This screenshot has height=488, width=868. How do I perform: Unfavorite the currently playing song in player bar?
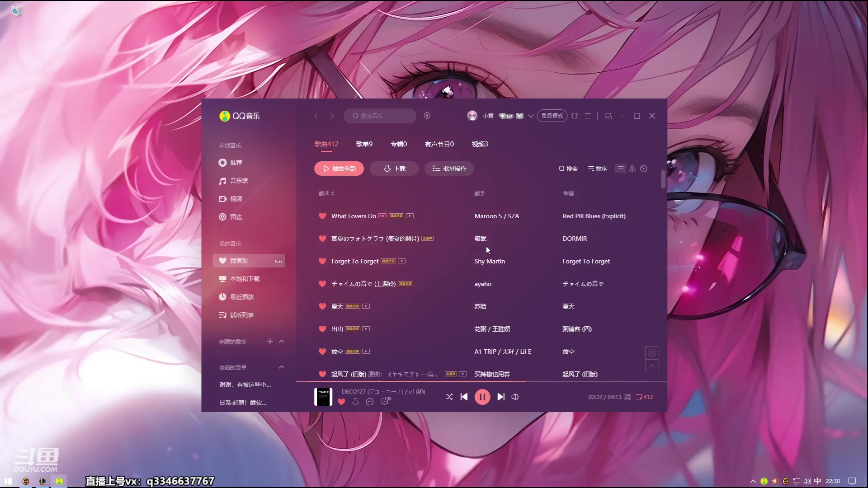click(341, 402)
